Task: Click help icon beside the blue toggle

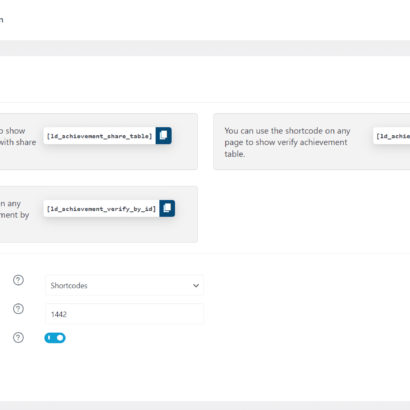Action: tap(18, 338)
